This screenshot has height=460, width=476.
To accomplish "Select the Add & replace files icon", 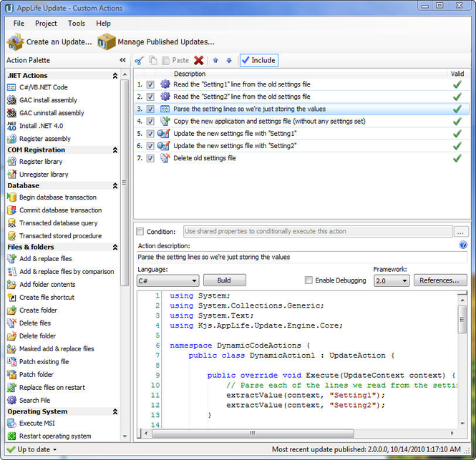I will click(x=11, y=258).
